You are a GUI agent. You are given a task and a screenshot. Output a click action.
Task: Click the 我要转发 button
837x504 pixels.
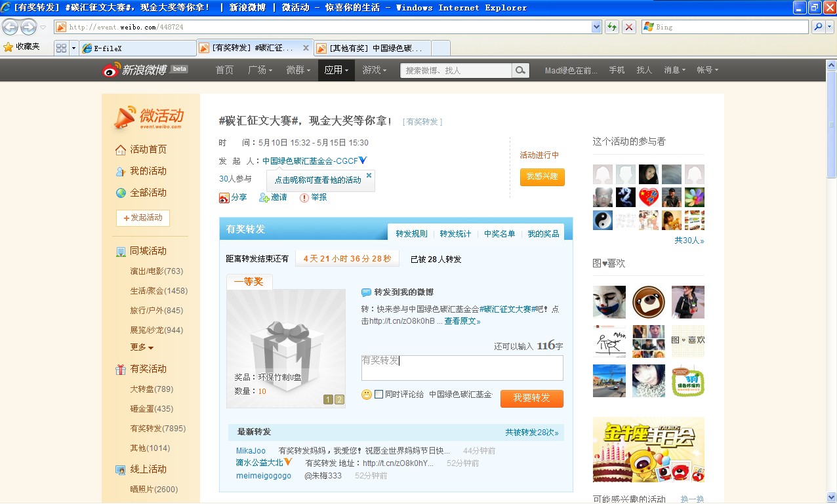(531, 398)
